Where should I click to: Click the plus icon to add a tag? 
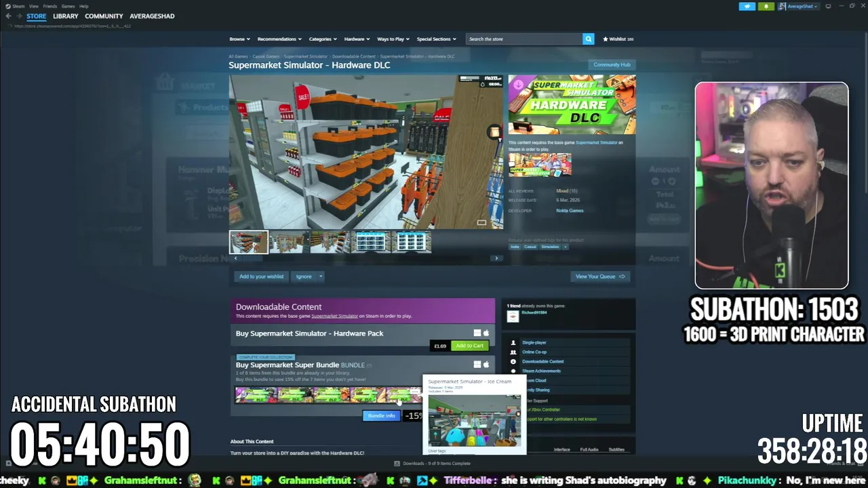[565, 247]
